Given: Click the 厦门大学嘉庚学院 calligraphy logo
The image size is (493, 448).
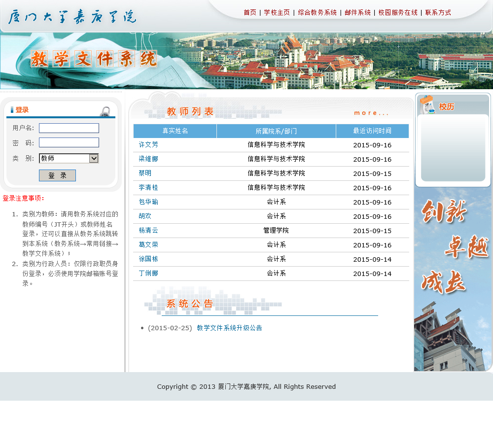Looking at the screenshot, I should (72, 17).
